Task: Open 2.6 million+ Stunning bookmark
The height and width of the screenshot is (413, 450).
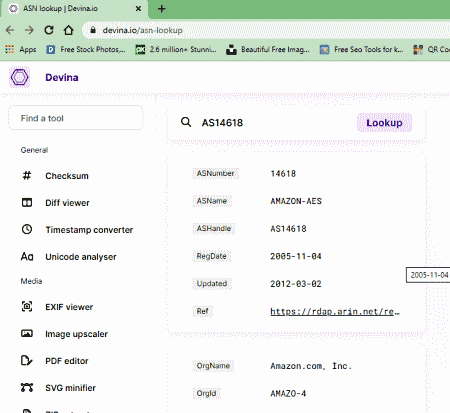Action: click(176, 50)
